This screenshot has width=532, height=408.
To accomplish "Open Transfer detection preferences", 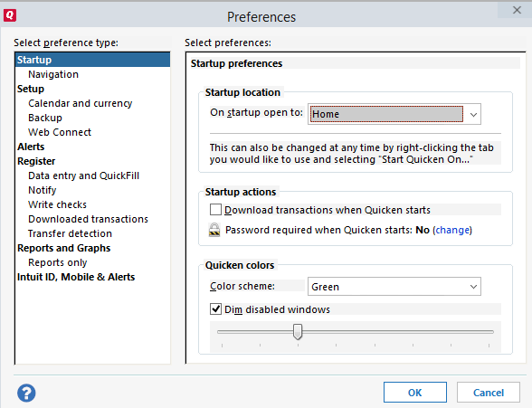I will [70, 233].
